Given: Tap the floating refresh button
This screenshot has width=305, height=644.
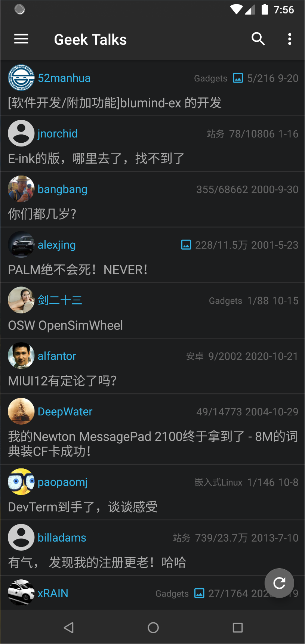Looking at the screenshot, I should tap(279, 583).
